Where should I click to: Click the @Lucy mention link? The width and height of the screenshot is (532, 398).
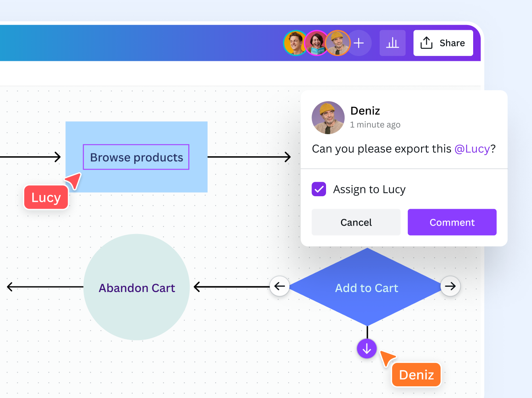pos(472,149)
